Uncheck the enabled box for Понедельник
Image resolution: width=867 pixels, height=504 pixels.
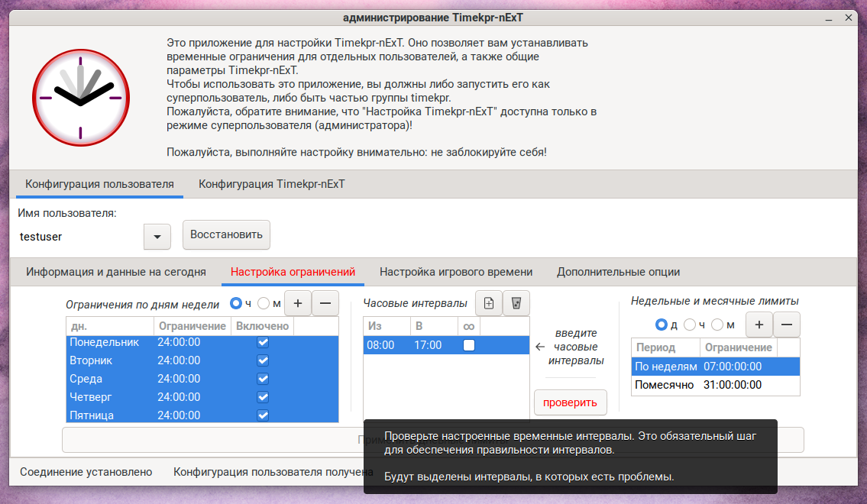[263, 342]
